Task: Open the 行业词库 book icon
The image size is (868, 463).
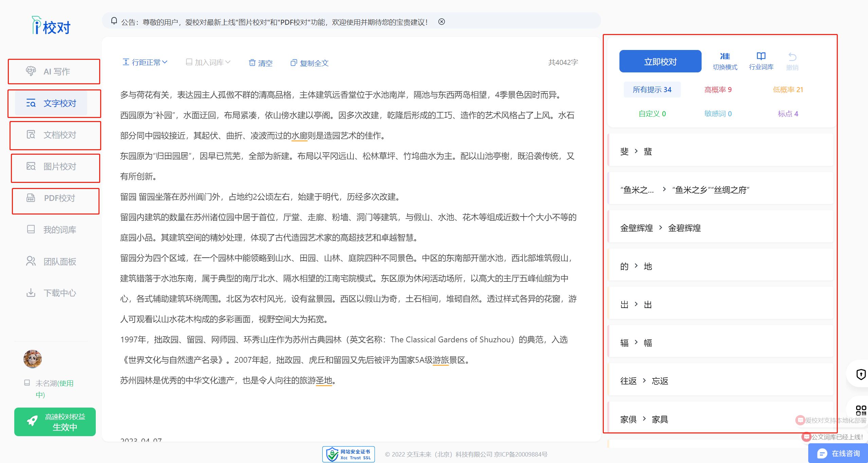Action: (761, 56)
